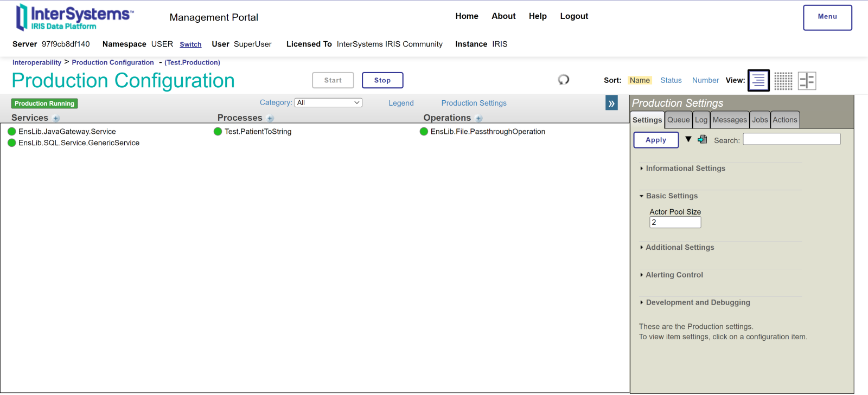This screenshot has height=395, width=868.
Task: Select the EnsLib.JavaGateway.Service status indicator
Action: [x=12, y=132]
